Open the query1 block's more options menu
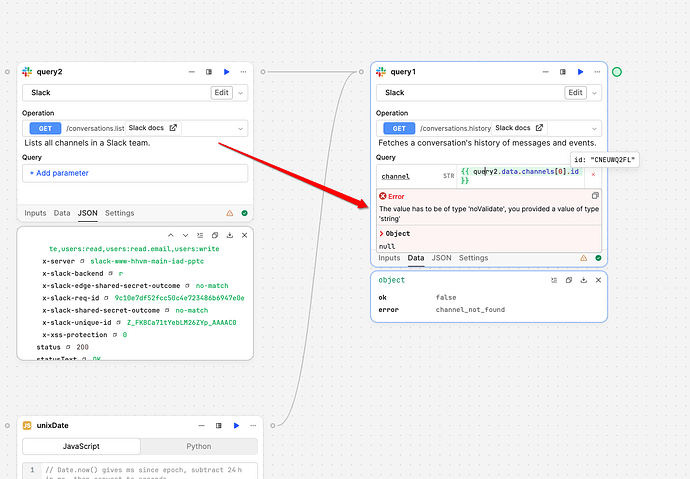The width and height of the screenshot is (690, 479). (597, 72)
